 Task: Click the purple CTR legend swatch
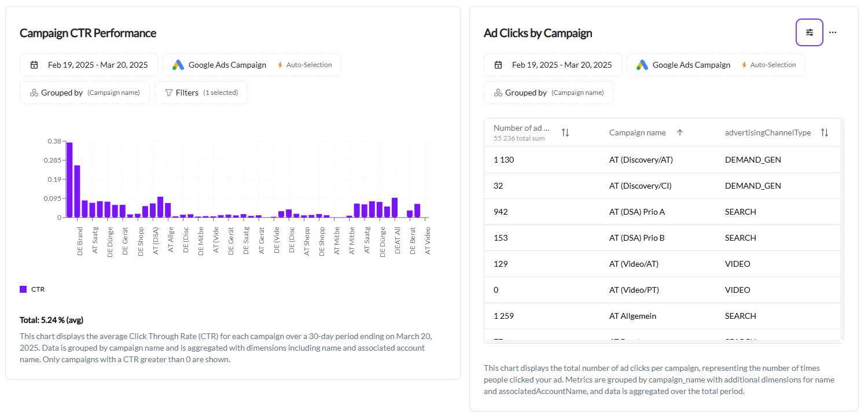point(23,289)
